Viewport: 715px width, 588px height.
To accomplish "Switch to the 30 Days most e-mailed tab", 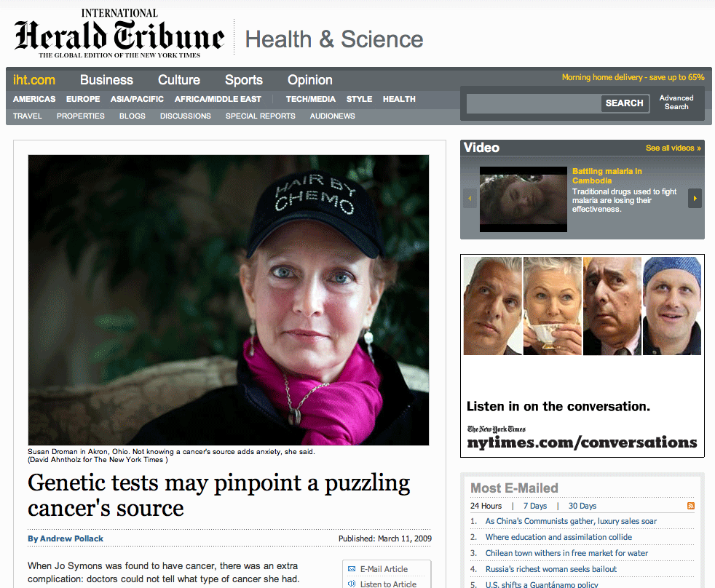I will pos(582,506).
